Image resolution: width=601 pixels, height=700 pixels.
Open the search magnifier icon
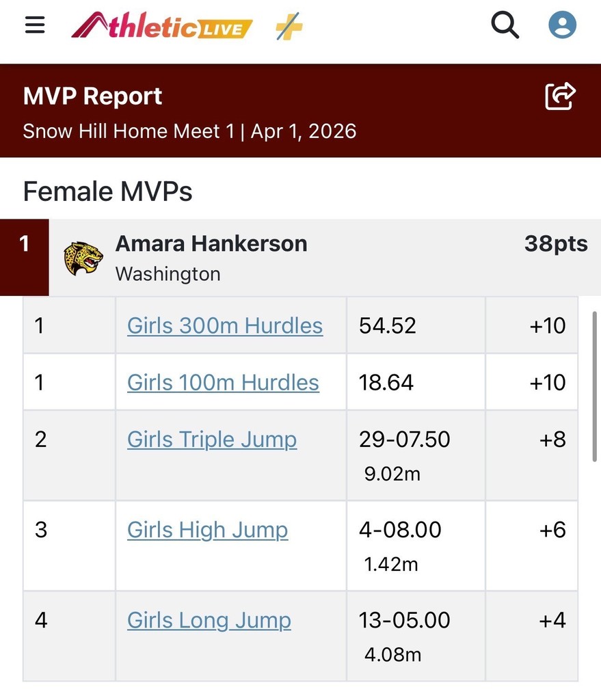click(505, 26)
